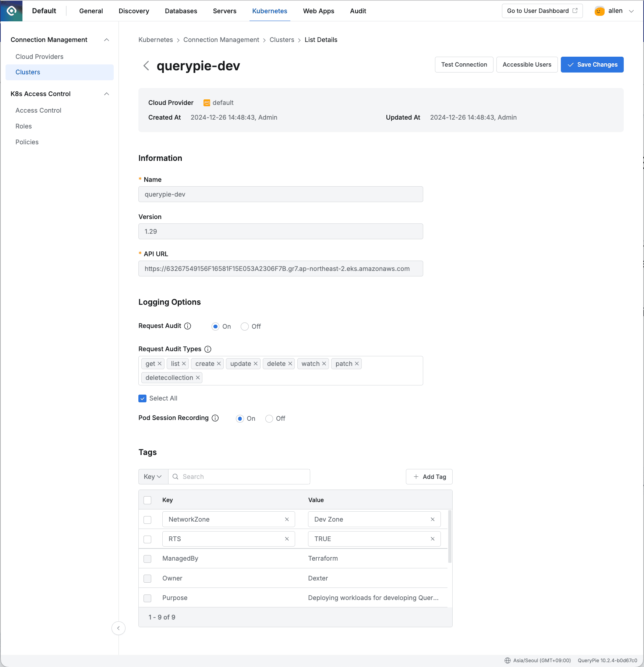Click the Test Connection button
Screen dimensions: 644x667
pos(464,64)
